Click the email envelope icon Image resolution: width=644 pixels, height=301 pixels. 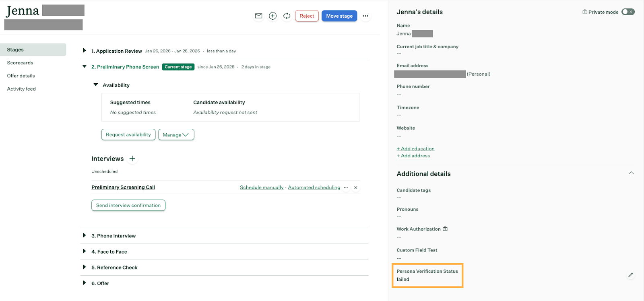258,16
